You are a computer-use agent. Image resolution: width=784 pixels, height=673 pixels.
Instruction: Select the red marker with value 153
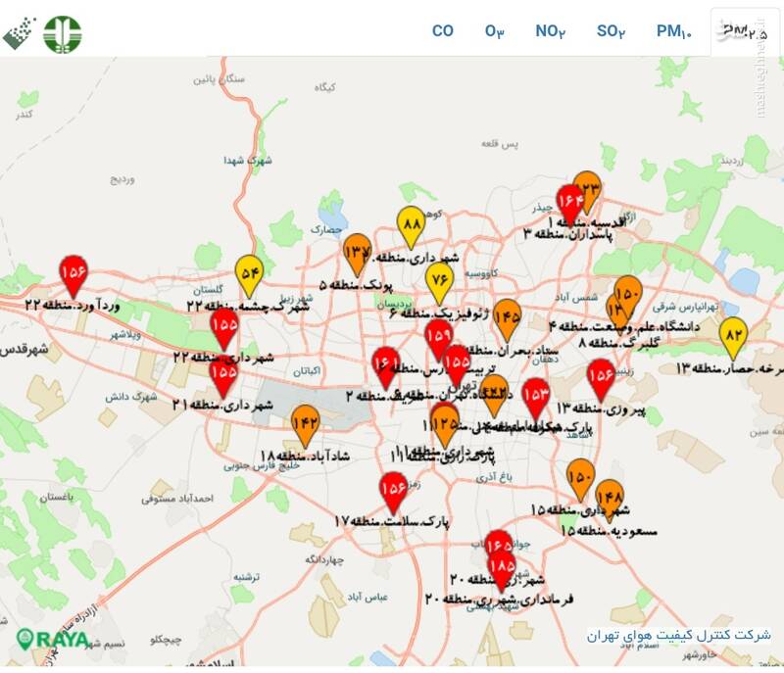click(x=535, y=397)
